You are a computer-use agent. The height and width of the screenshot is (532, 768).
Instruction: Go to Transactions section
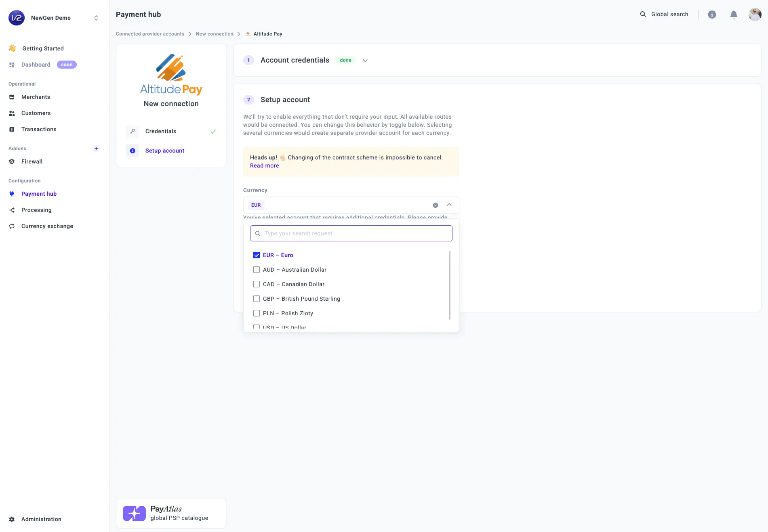click(39, 129)
